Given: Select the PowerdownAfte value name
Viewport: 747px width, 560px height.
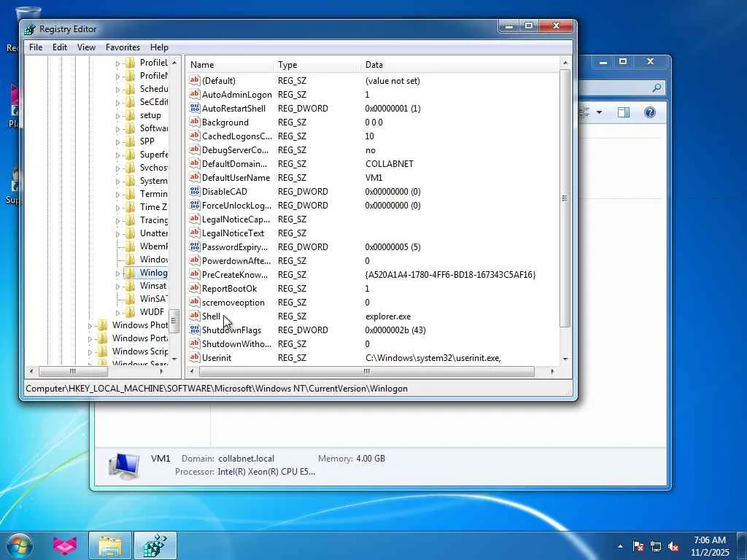Looking at the screenshot, I should coord(236,261).
